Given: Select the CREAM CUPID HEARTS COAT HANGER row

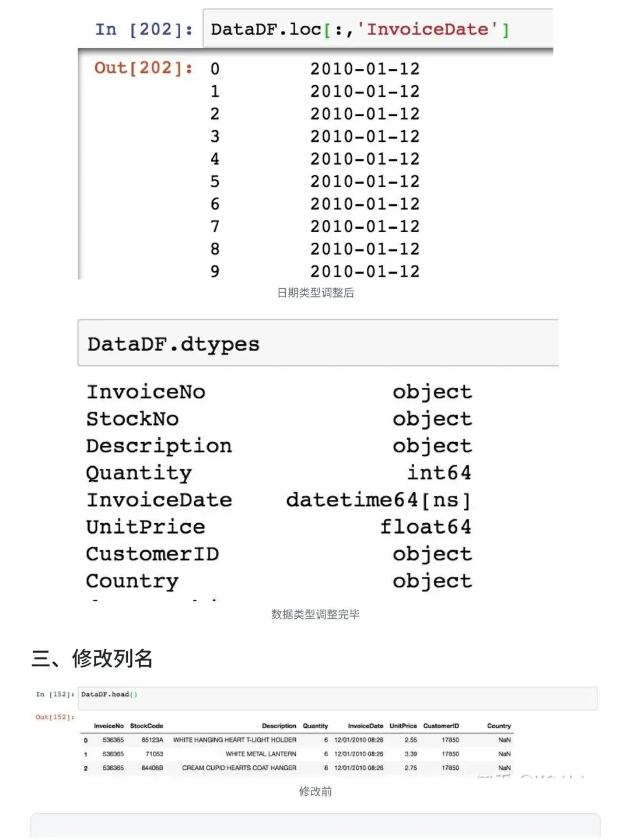Looking at the screenshot, I should pyautogui.click(x=239, y=768).
